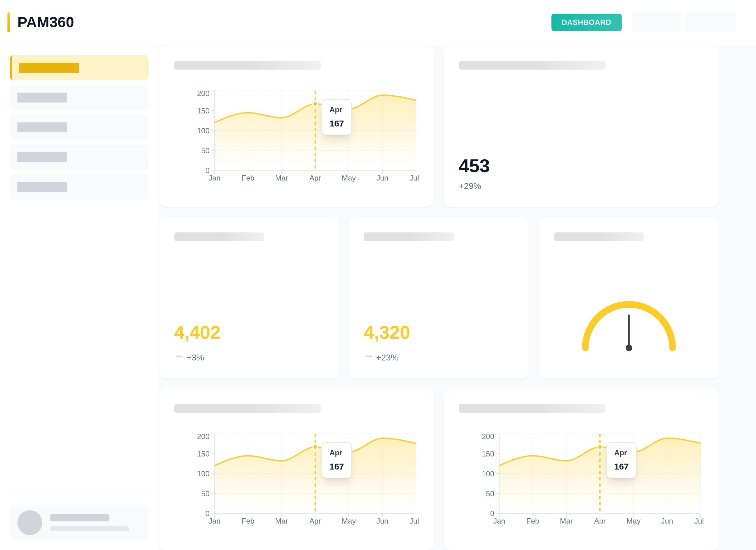This screenshot has height=550, width=756.
Task: Click the user profile card in sidebar
Action: [79, 522]
